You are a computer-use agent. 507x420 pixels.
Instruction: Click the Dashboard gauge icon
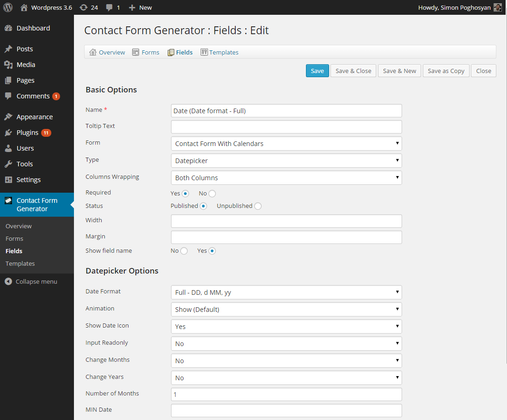click(8, 28)
